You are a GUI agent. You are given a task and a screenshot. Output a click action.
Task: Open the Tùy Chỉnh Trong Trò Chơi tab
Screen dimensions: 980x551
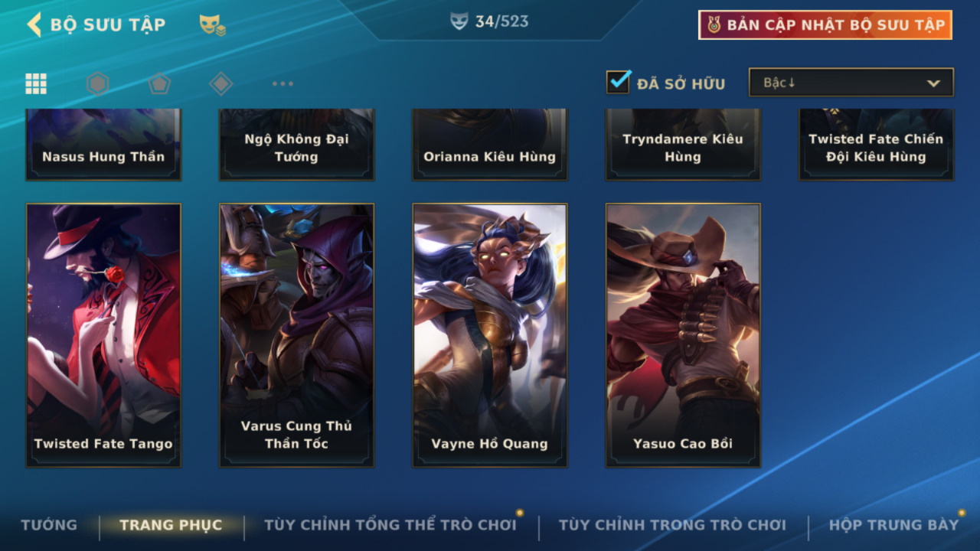click(x=672, y=525)
